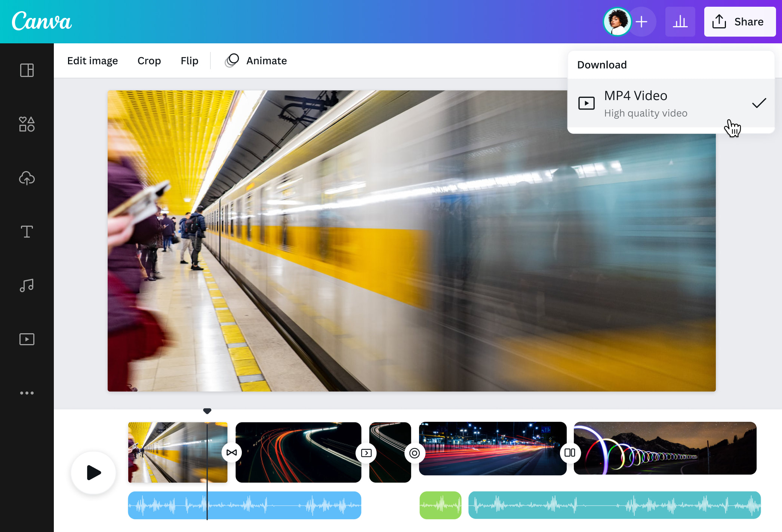Open the insights chart icon near Share
This screenshot has height=532, width=782.
tap(680, 22)
